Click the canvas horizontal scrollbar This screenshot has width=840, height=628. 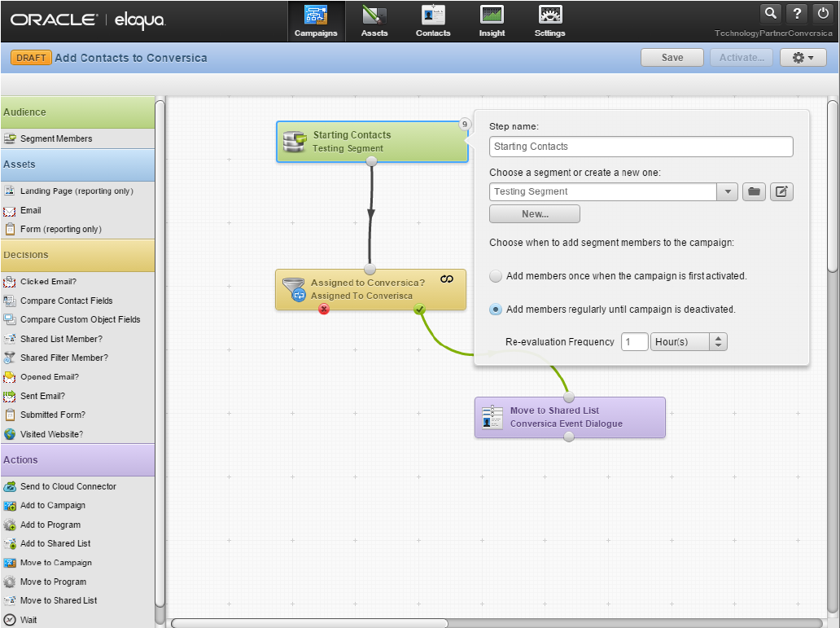pyautogui.click(x=309, y=623)
